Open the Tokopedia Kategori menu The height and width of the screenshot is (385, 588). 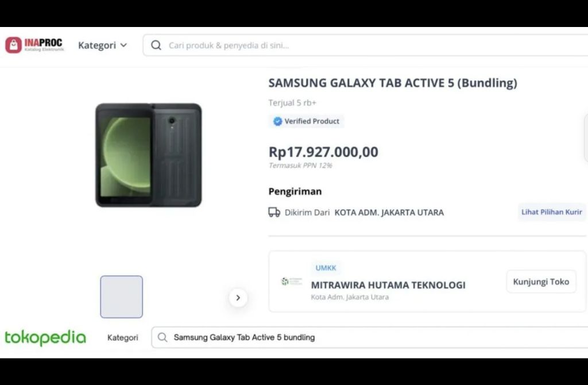pyautogui.click(x=123, y=338)
